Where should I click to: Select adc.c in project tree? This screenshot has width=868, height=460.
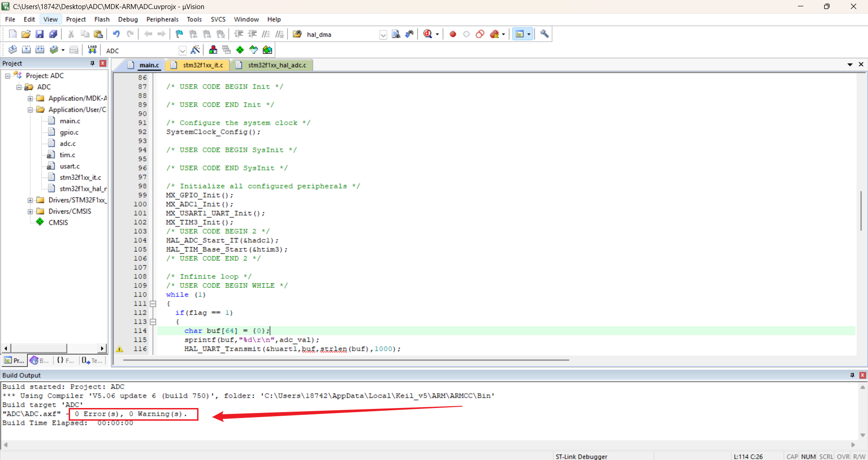68,143
